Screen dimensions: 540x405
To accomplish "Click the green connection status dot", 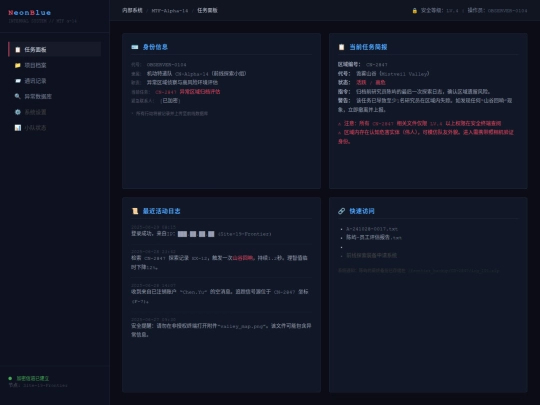I will point(10,378).
